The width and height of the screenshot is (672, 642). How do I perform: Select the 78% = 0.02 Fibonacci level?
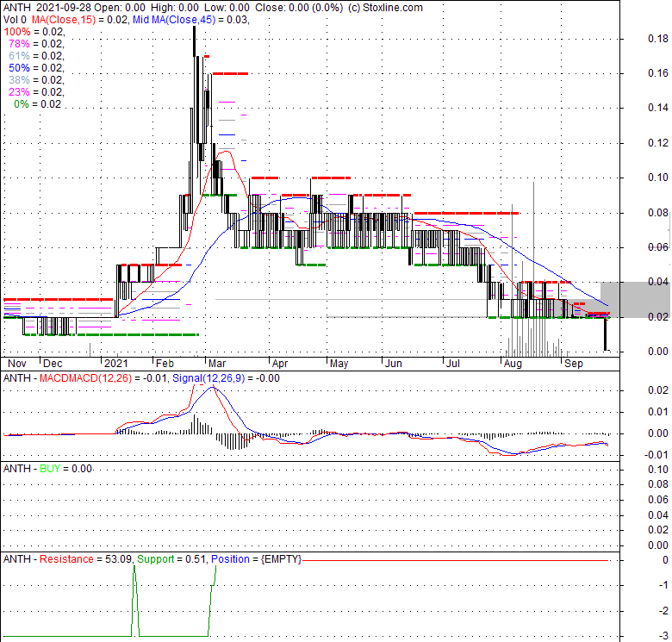(x=36, y=44)
